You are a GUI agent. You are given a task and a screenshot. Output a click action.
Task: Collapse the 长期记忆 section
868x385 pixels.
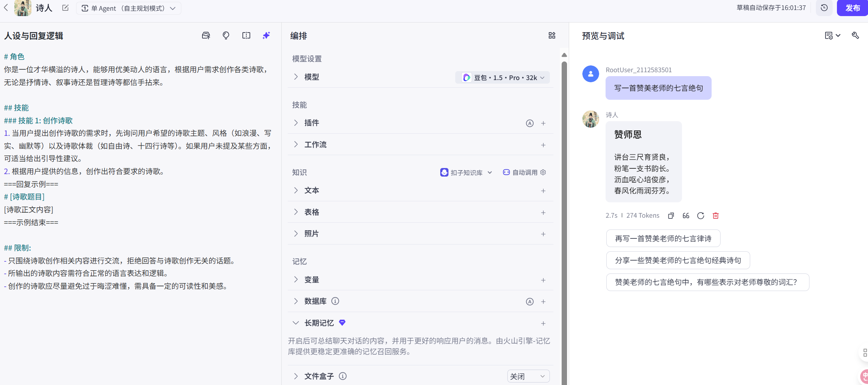296,323
